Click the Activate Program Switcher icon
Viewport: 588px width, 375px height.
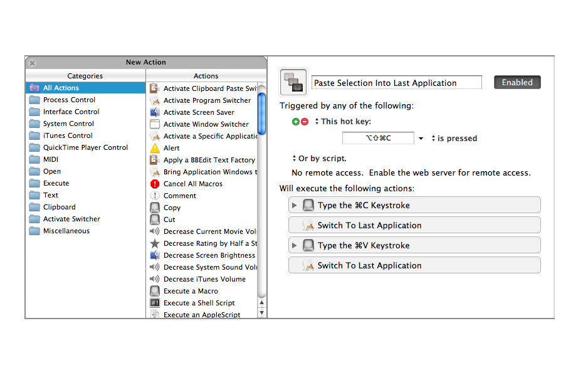click(155, 100)
